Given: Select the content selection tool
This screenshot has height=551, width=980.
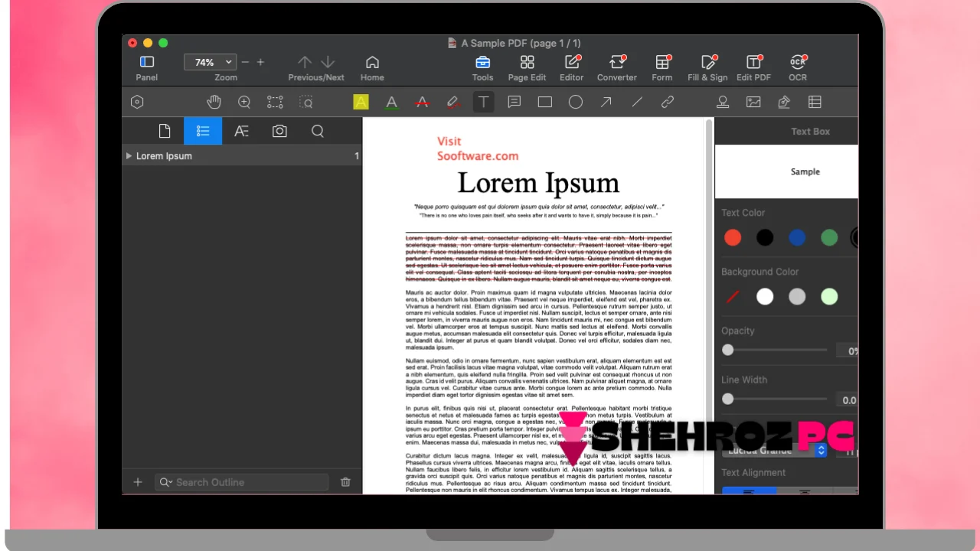Looking at the screenshot, I should (x=275, y=102).
